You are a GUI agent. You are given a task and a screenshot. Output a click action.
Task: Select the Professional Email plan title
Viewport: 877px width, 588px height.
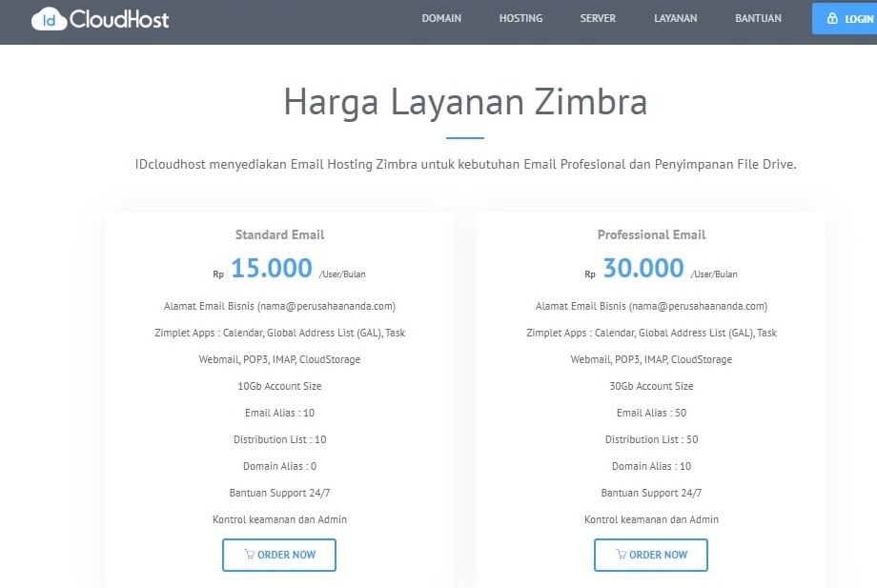click(651, 234)
